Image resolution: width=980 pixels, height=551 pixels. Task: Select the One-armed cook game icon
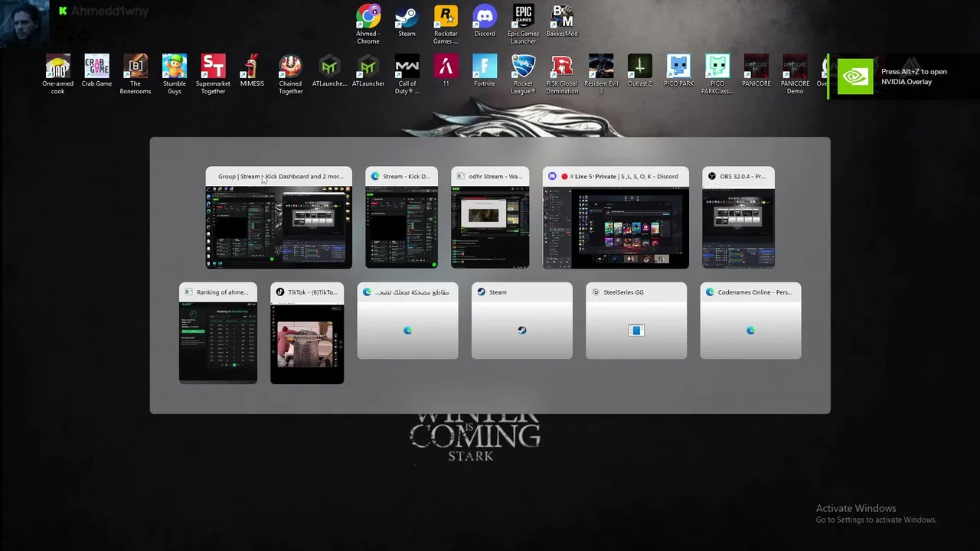[x=57, y=74]
